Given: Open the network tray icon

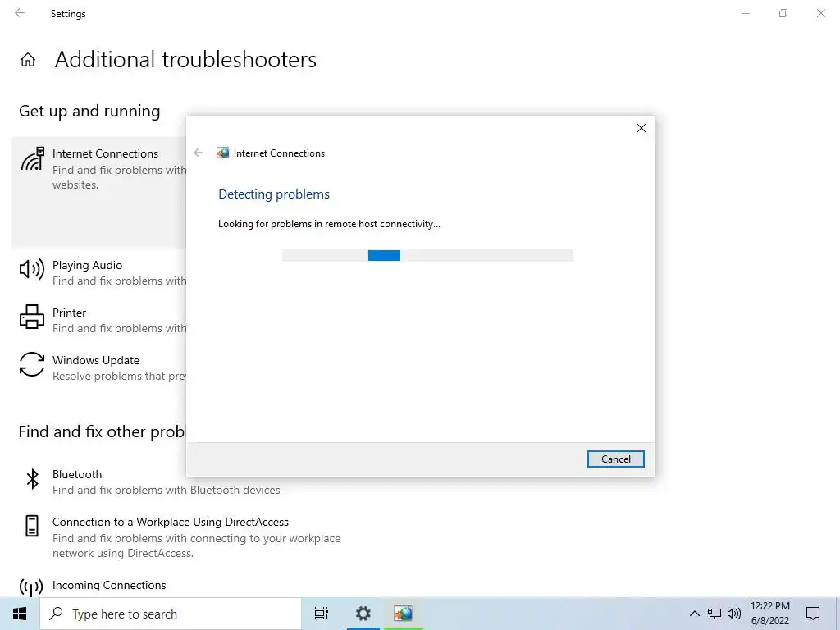Looking at the screenshot, I should coord(714,614).
